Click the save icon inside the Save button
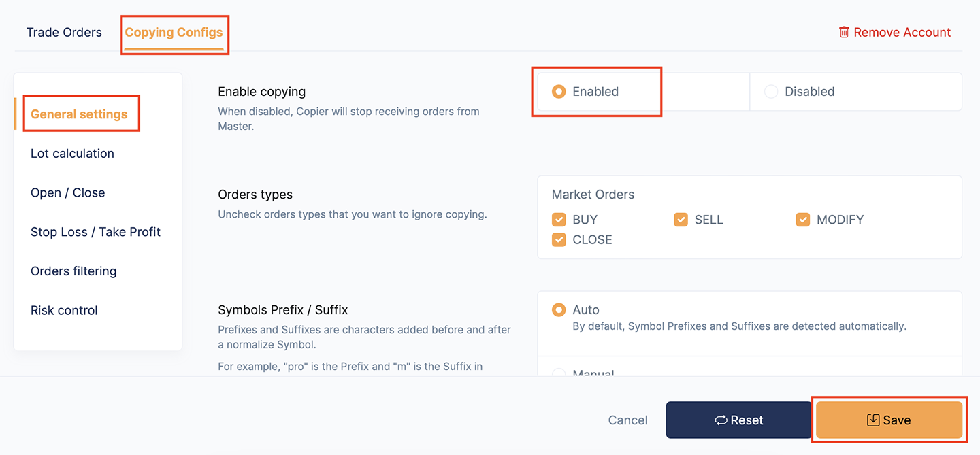 coord(873,420)
